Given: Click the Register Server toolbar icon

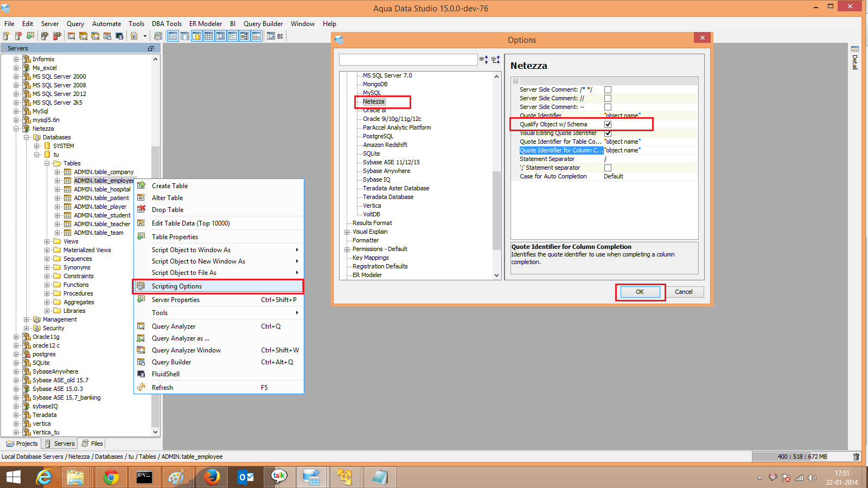Looking at the screenshot, I should click(6, 36).
